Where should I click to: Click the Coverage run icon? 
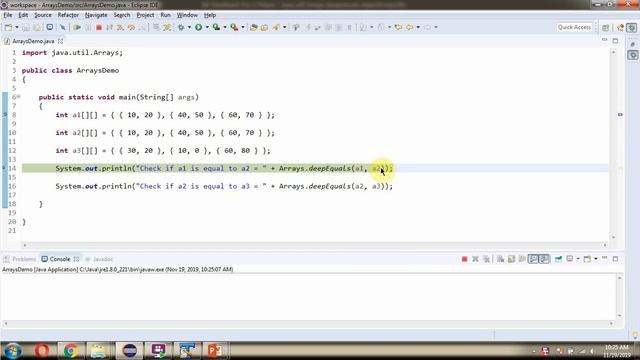[216, 27]
